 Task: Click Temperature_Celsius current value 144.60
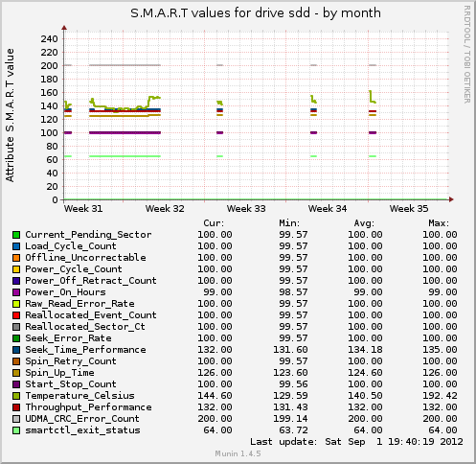tap(215, 396)
